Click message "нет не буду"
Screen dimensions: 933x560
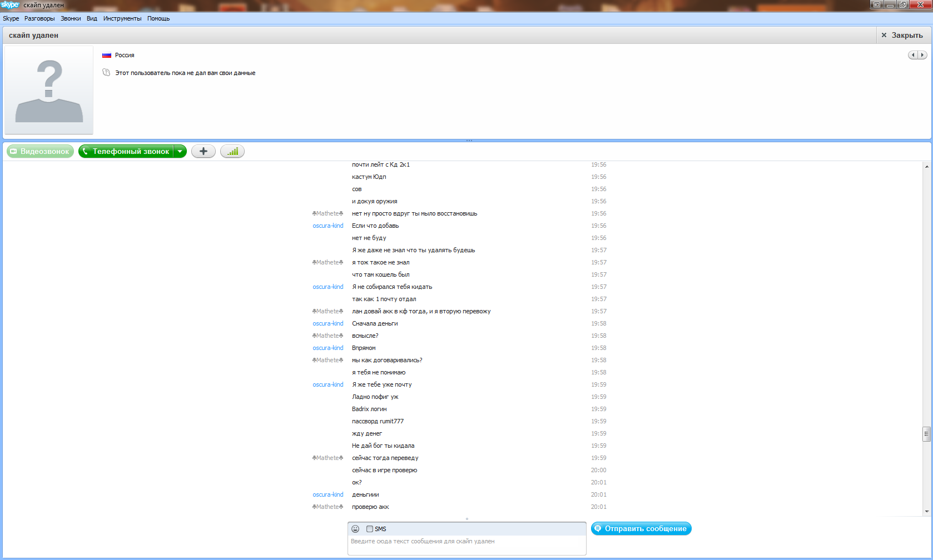pos(369,238)
